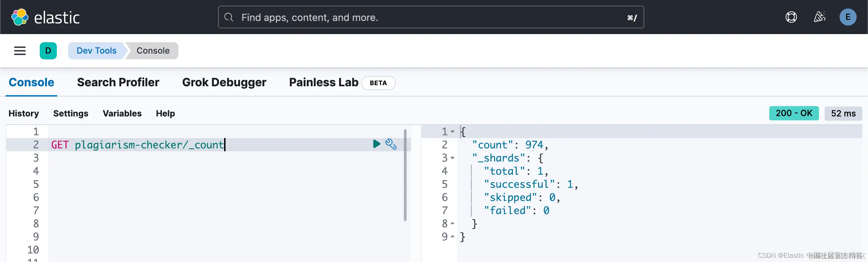Click the wrench request options icon
868x262 pixels.
point(391,144)
